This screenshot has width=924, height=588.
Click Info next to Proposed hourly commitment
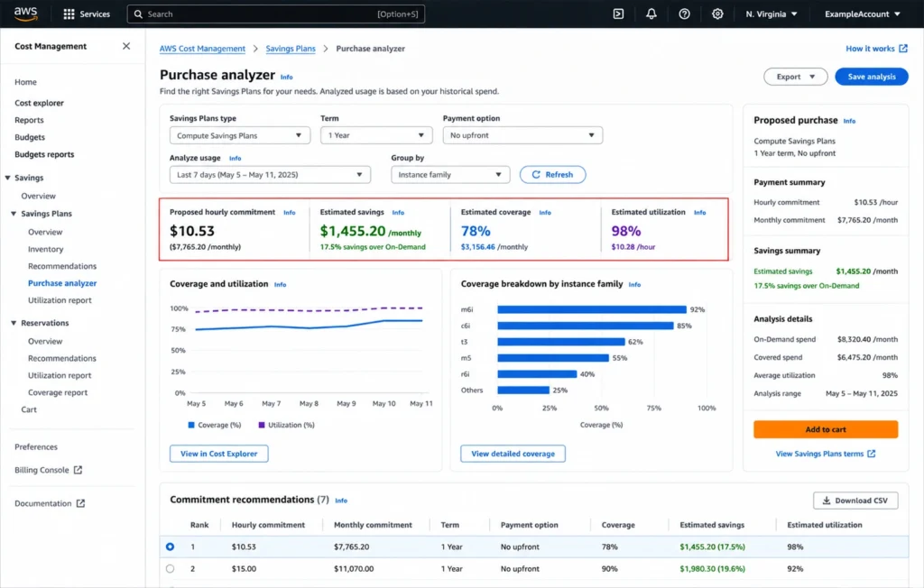[x=290, y=213]
